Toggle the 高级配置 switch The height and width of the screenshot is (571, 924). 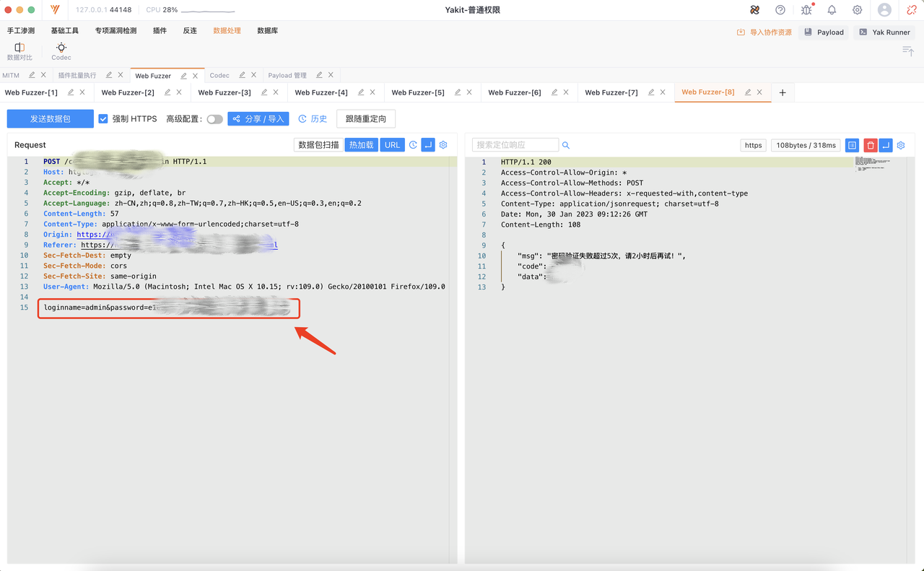coord(214,119)
